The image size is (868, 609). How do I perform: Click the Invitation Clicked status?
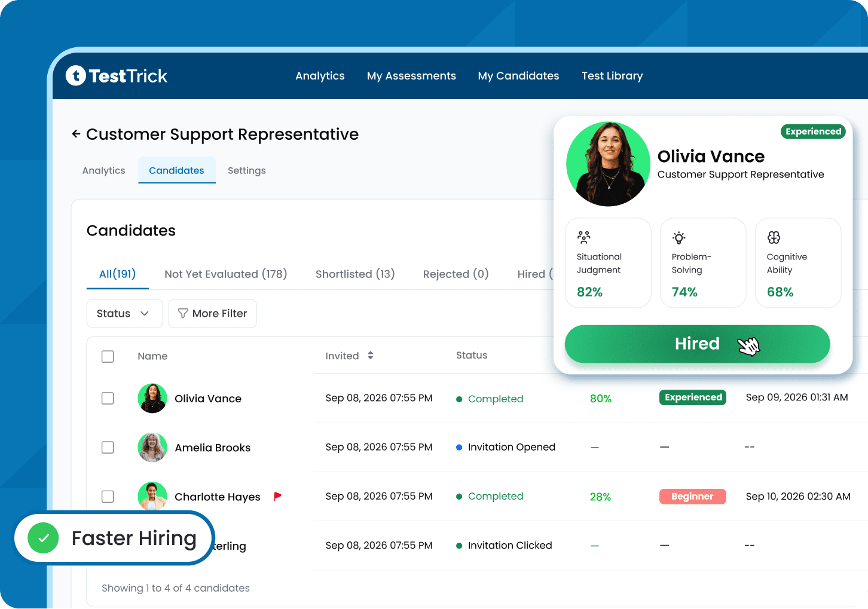coord(504,545)
